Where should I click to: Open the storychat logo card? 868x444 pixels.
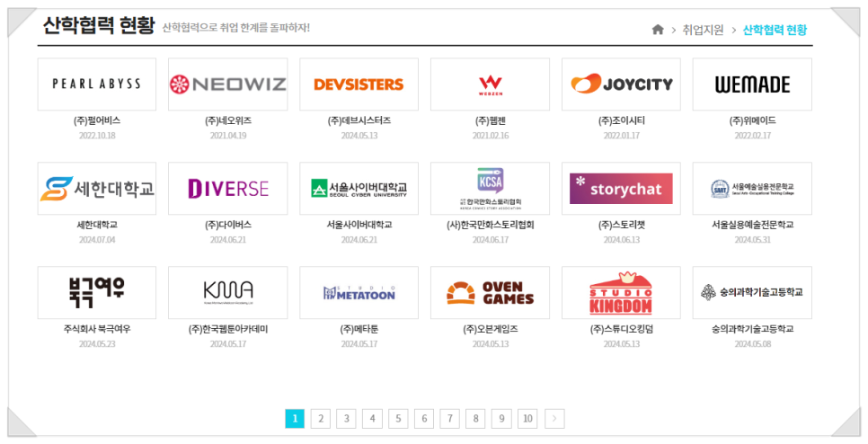pos(621,188)
